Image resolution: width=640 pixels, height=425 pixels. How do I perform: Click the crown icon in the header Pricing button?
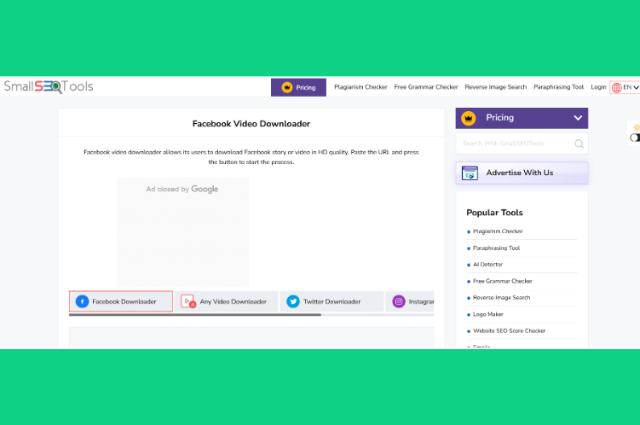[x=287, y=87]
